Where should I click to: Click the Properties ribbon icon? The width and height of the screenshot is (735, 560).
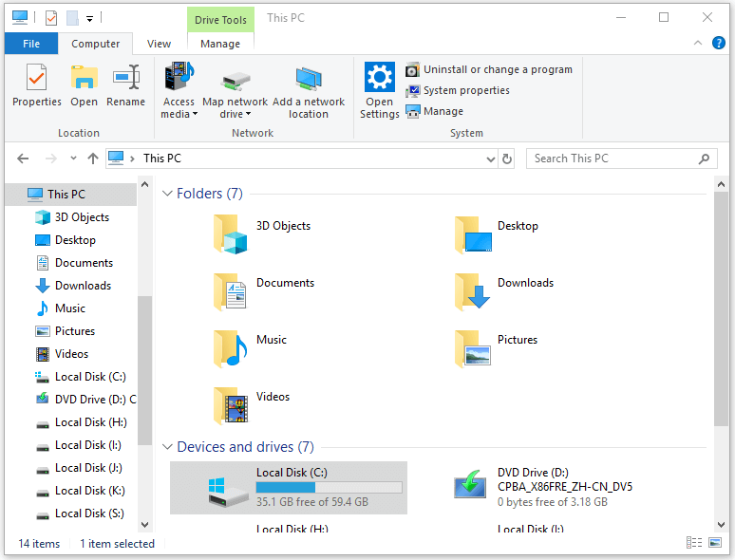(37, 77)
